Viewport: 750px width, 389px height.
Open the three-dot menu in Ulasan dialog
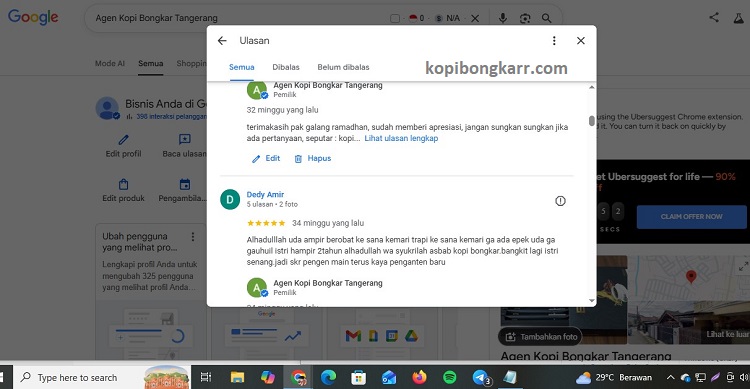click(x=554, y=41)
